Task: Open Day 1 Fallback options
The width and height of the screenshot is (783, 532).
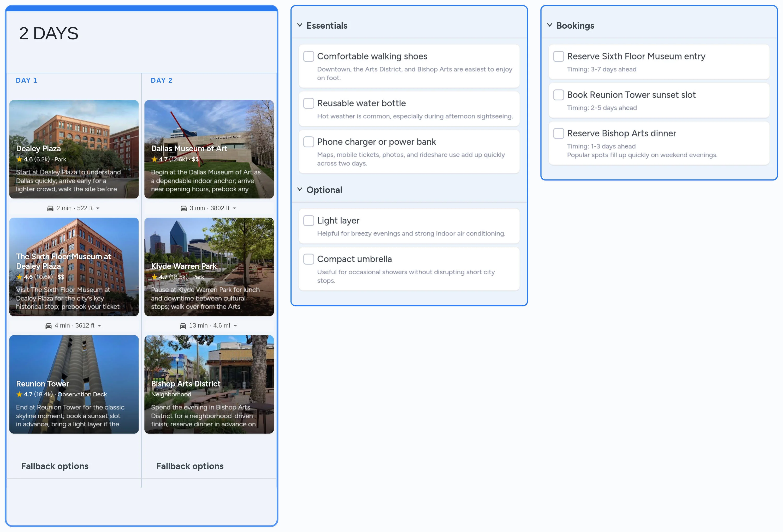Action: point(55,466)
